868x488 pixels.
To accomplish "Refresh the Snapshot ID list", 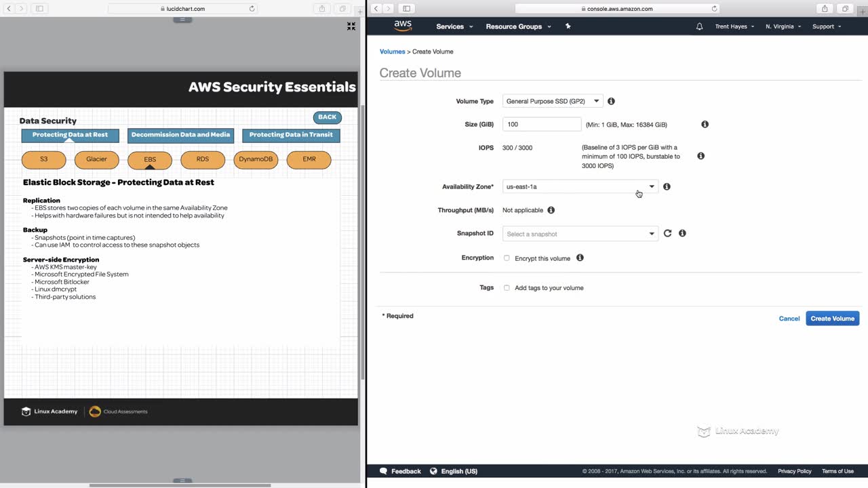I will click(x=667, y=233).
